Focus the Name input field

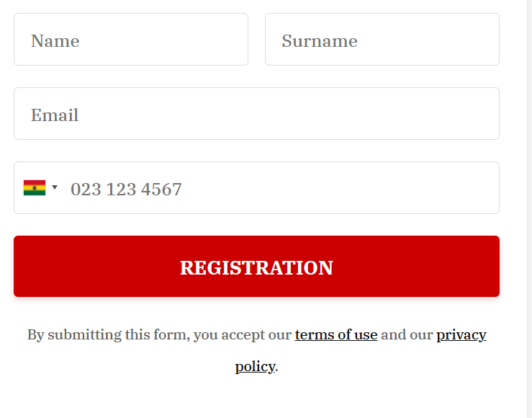click(x=131, y=40)
